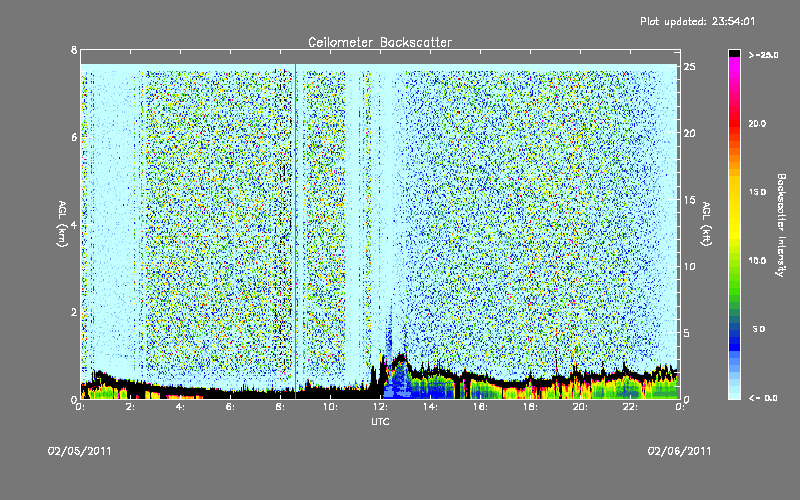Click the 25 kft tick label
The image size is (800, 500).
pos(689,67)
